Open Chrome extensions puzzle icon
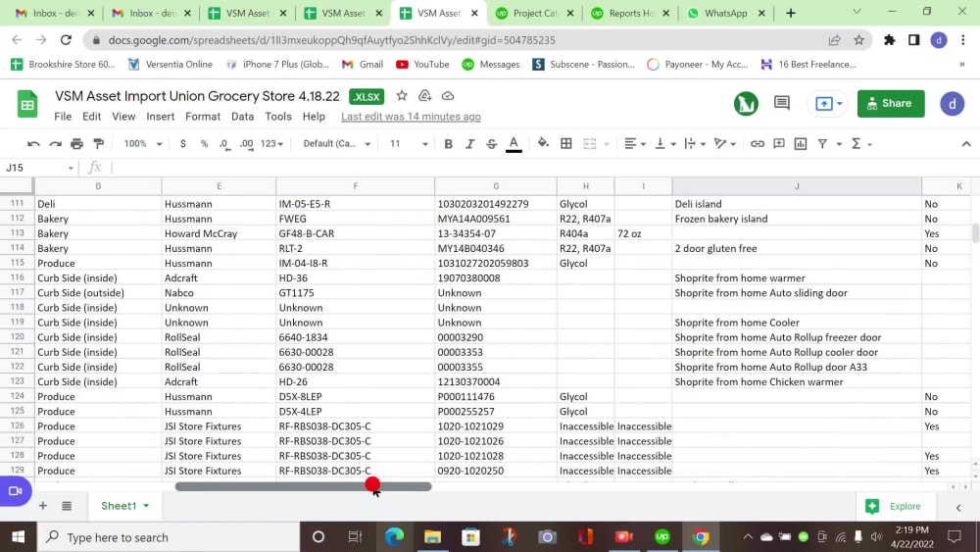 [x=889, y=40]
